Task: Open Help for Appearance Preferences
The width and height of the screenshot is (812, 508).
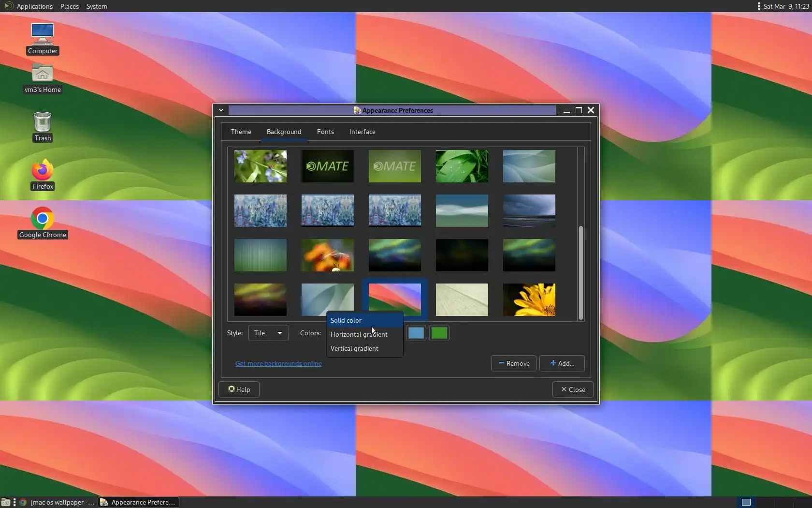Action: pyautogui.click(x=239, y=389)
